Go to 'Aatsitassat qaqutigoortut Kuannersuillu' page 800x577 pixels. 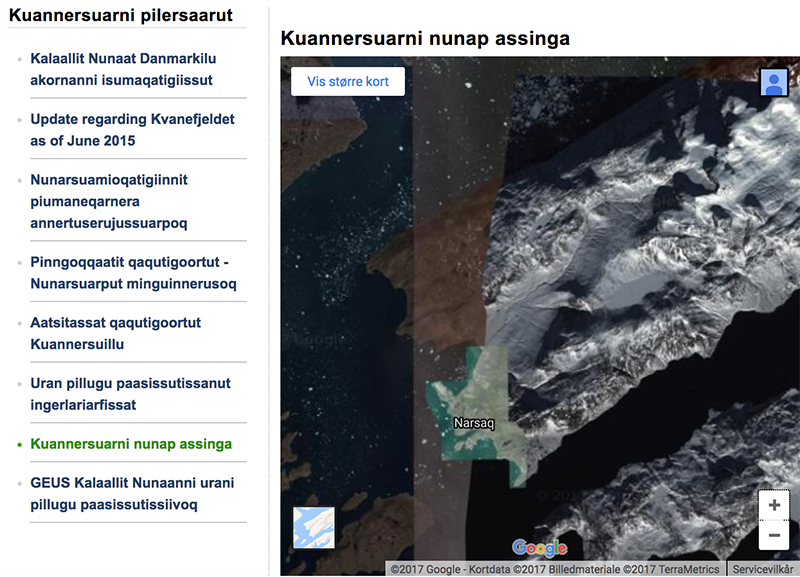[x=115, y=334]
